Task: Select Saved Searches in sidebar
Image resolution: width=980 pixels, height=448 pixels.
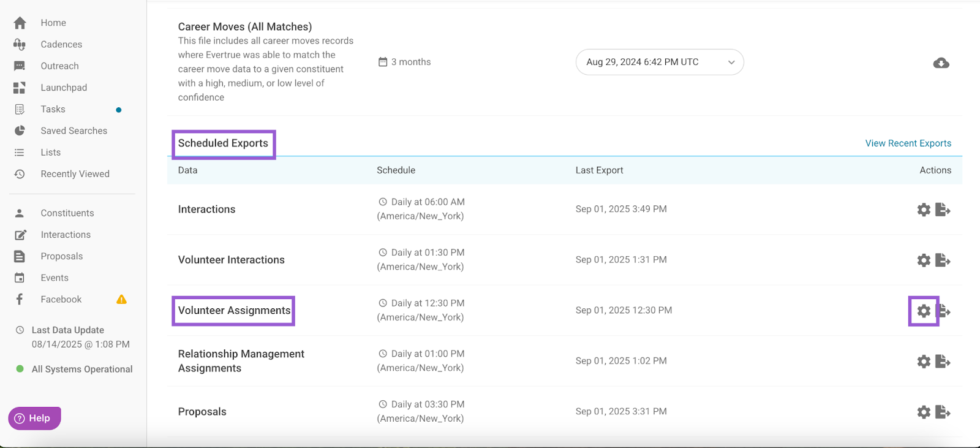Action: pyautogui.click(x=73, y=131)
